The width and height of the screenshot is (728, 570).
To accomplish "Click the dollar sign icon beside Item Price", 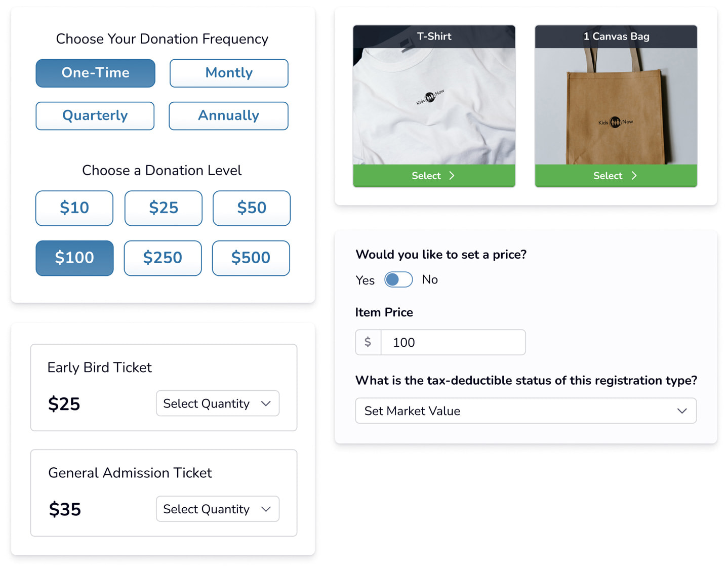I will click(x=368, y=342).
